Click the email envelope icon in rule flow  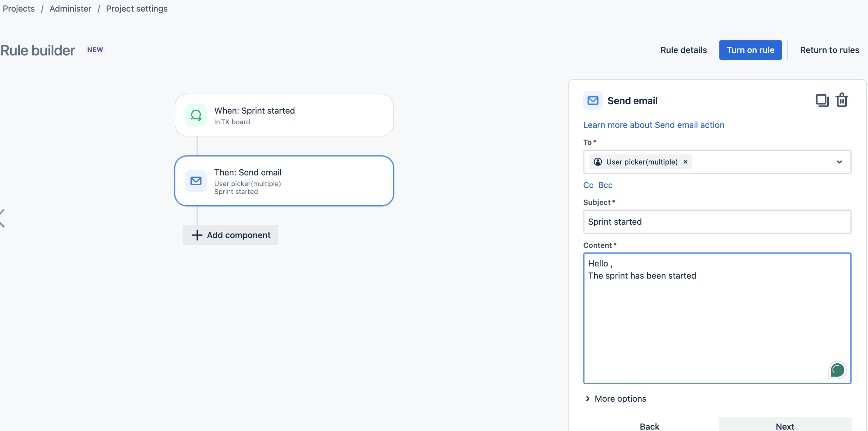pyautogui.click(x=196, y=181)
